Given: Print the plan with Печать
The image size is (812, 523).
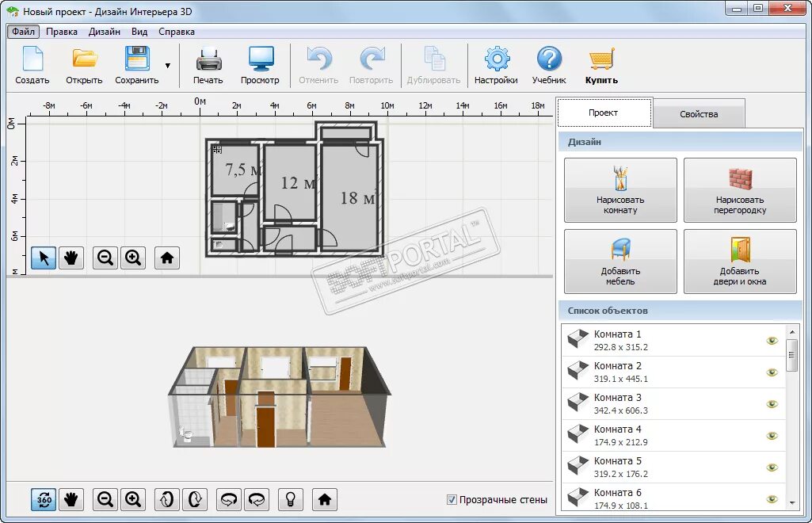Looking at the screenshot, I should 208,65.
